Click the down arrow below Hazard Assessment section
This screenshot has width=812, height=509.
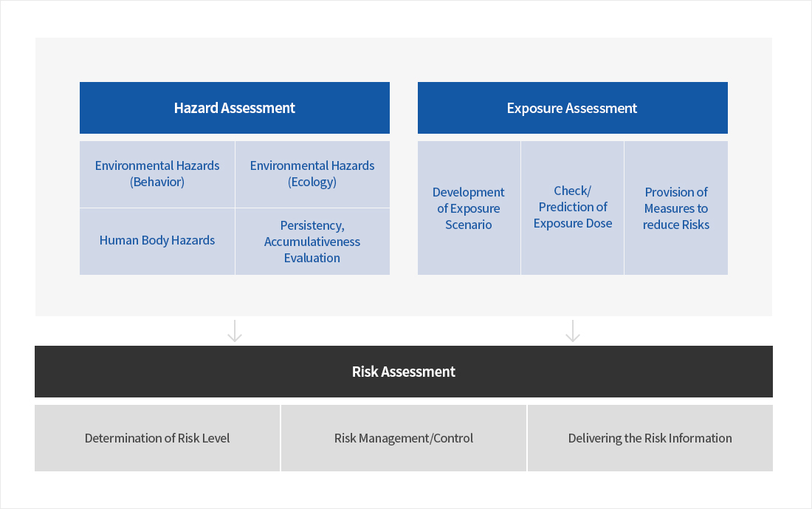235,331
